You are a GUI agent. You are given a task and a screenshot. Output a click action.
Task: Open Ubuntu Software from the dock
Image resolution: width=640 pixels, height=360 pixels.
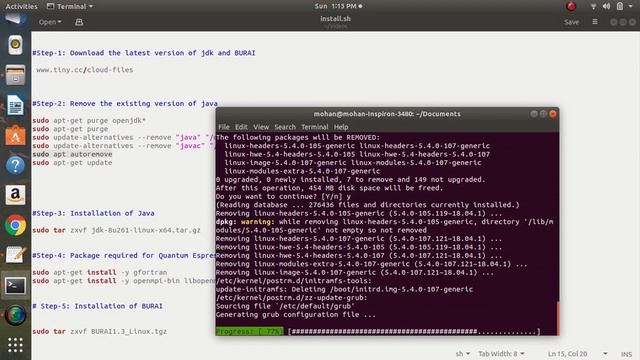15,135
